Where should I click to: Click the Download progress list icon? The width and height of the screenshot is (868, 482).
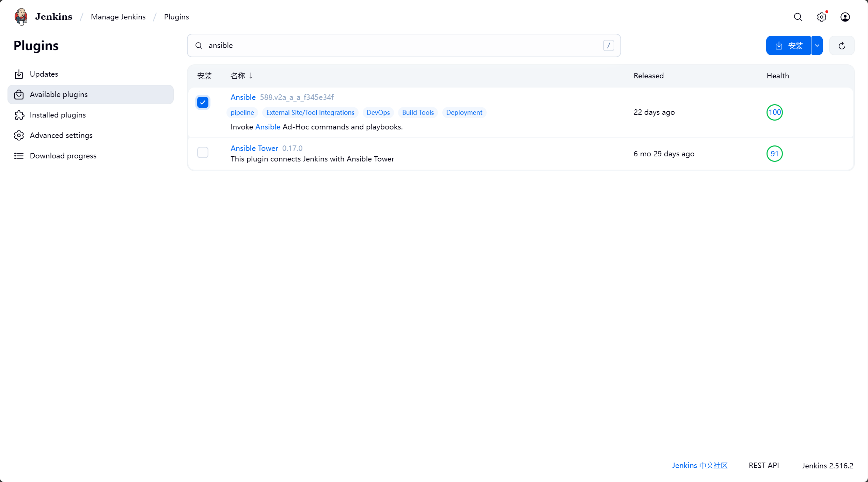(19, 156)
